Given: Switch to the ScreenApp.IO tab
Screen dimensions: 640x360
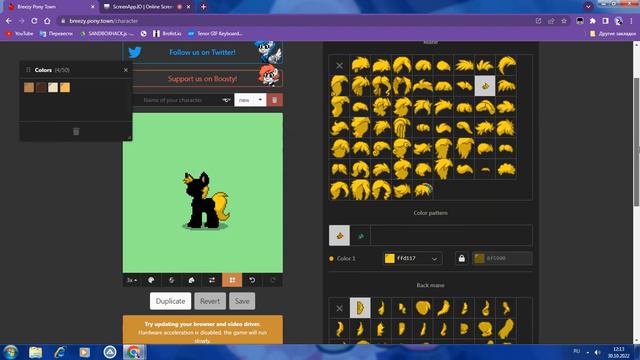Looking at the screenshot, I should tap(146, 7).
